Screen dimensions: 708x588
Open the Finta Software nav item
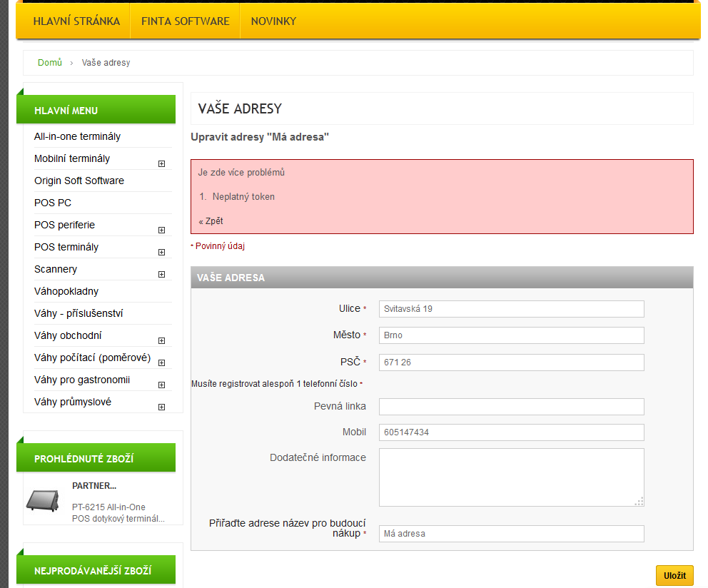185,21
